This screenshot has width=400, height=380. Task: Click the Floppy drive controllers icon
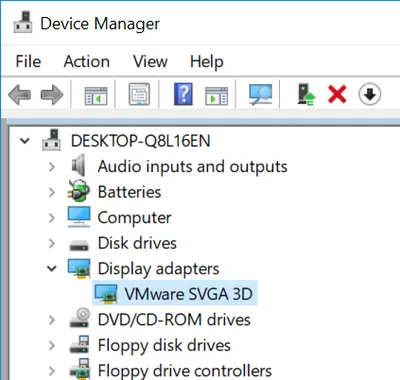pyautogui.click(x=79, y=369)
